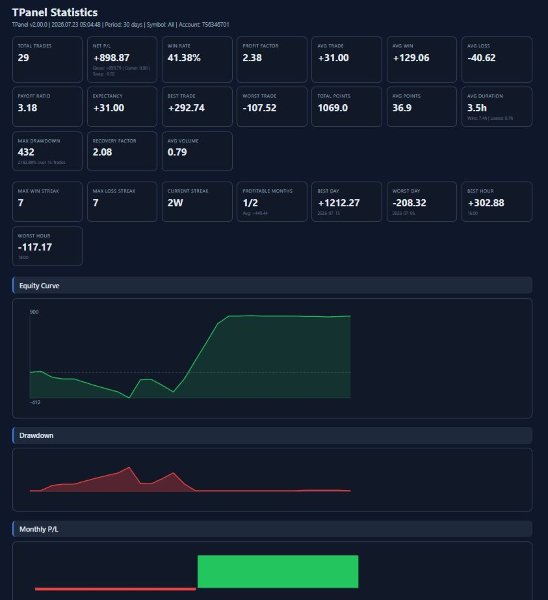Click the Best Trade value +292.74
The image size is (548, 600).
(186, 108)
